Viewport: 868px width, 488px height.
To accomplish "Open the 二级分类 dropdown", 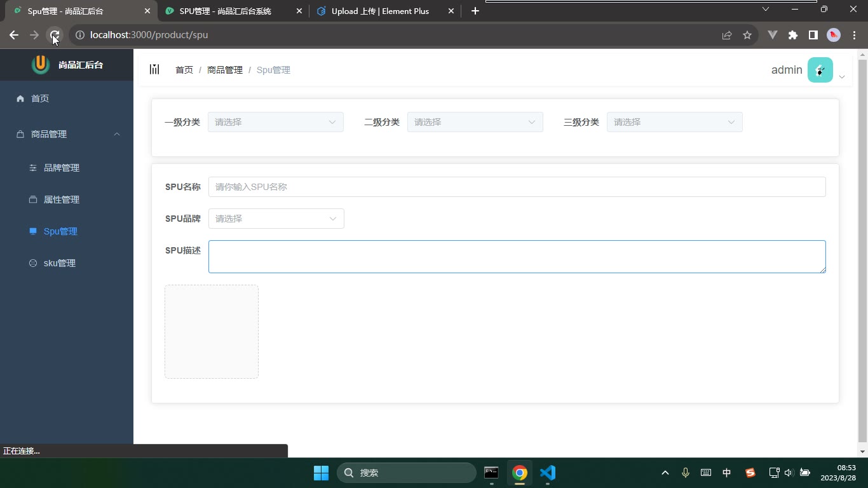I will [x=475, y=122].
